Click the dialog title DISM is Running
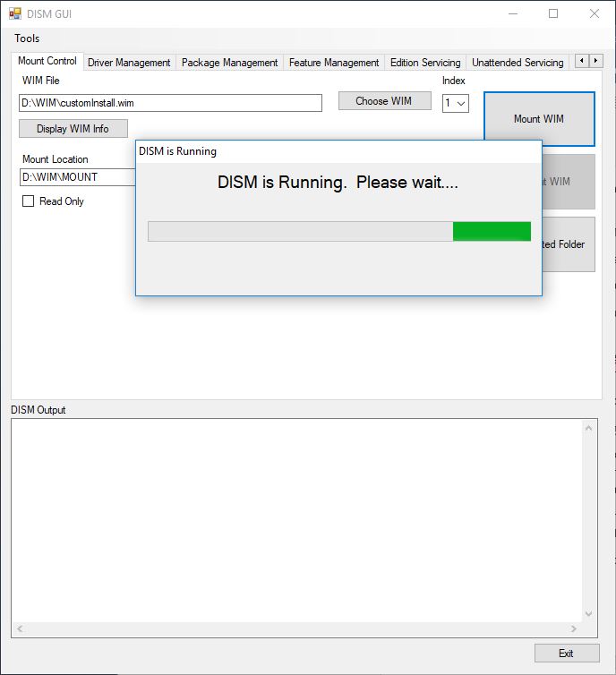 click(x=177, y=151)
